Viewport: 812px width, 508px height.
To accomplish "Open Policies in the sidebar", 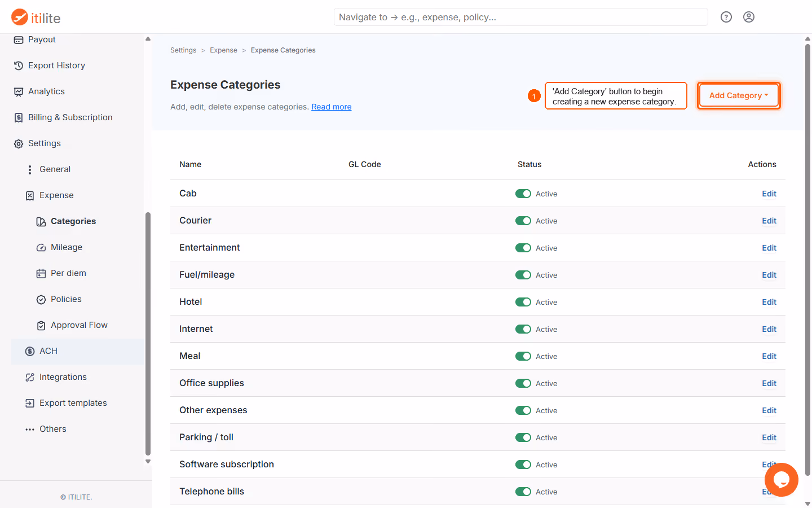I will 66,299.
